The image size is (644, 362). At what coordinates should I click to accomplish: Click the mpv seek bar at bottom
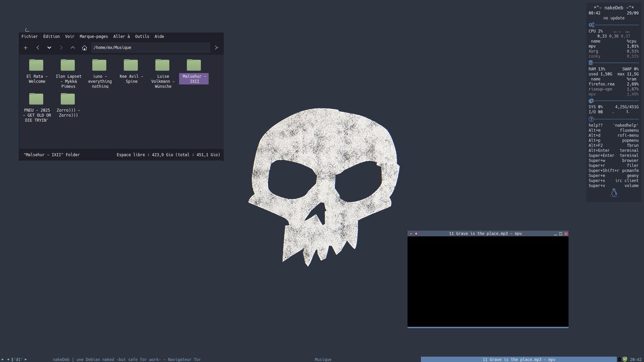(x=488, y=327)
